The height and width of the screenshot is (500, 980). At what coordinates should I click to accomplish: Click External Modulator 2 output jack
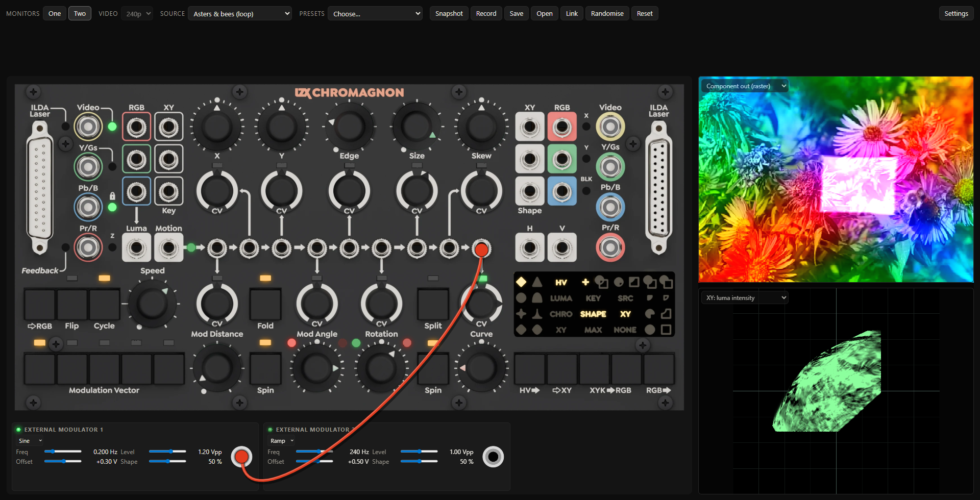pyautogui.click(x=493, y=457)
